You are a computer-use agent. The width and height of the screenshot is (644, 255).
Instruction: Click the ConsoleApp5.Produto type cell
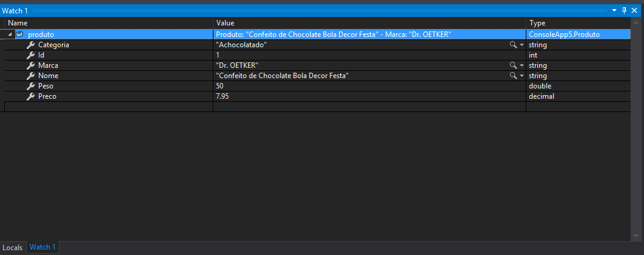click(x=565, y=35)
